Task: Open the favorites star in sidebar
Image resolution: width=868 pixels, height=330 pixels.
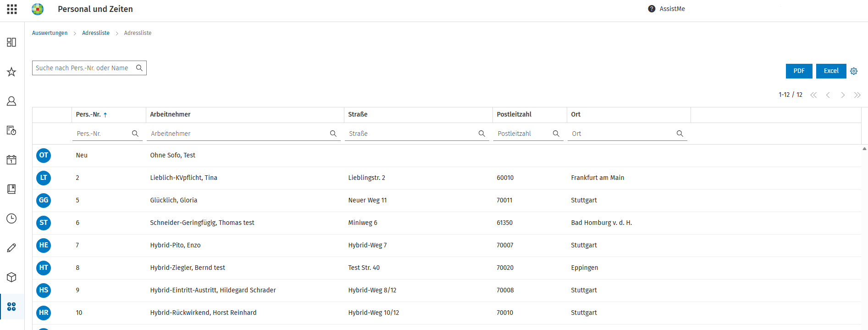Action: [11, 72]
